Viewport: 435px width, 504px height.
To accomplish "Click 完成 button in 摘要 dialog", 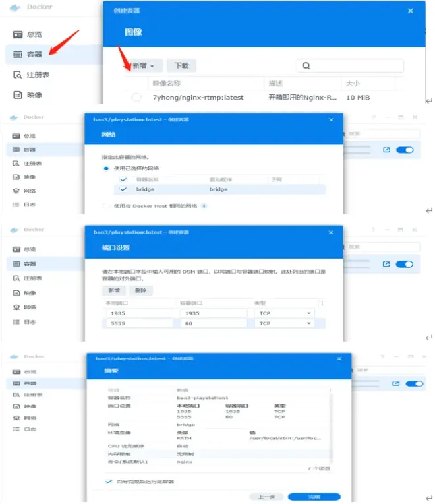I will [314, 497].
